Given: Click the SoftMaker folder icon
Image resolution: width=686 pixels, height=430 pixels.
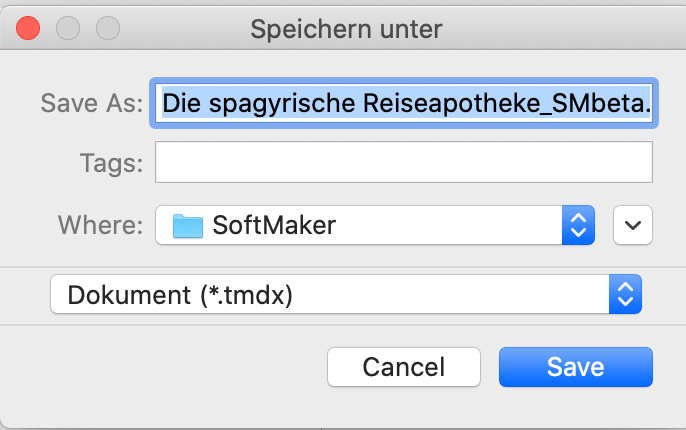Looking at the screenshot, I should coord(188,226).
